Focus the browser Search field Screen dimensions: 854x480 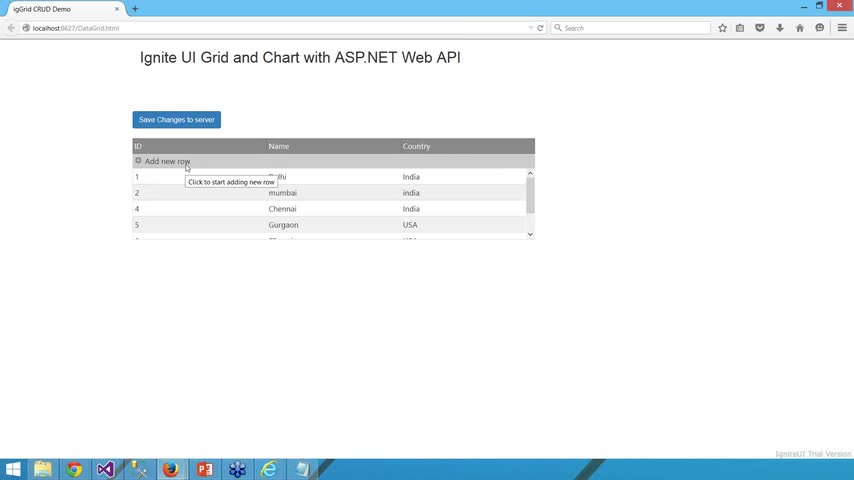pos(631,28)
